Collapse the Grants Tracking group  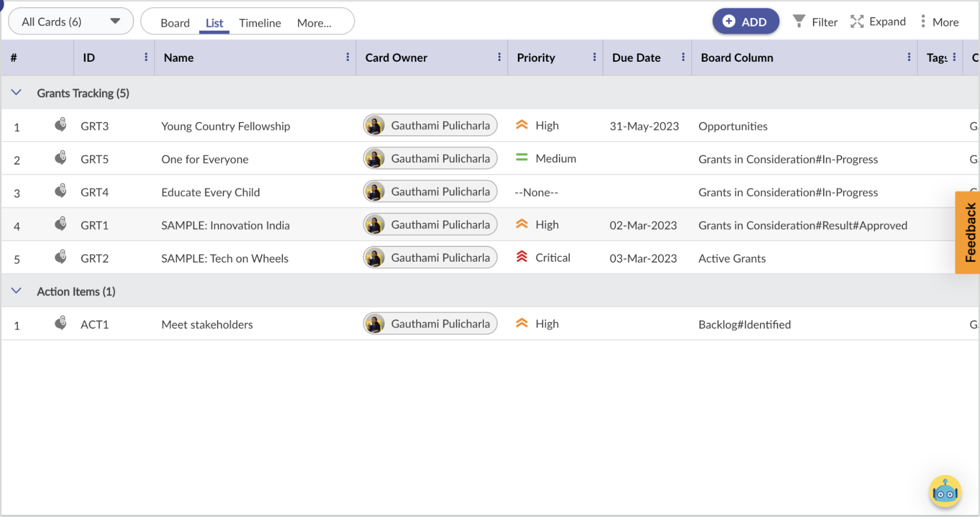click(x=16, y=93)
